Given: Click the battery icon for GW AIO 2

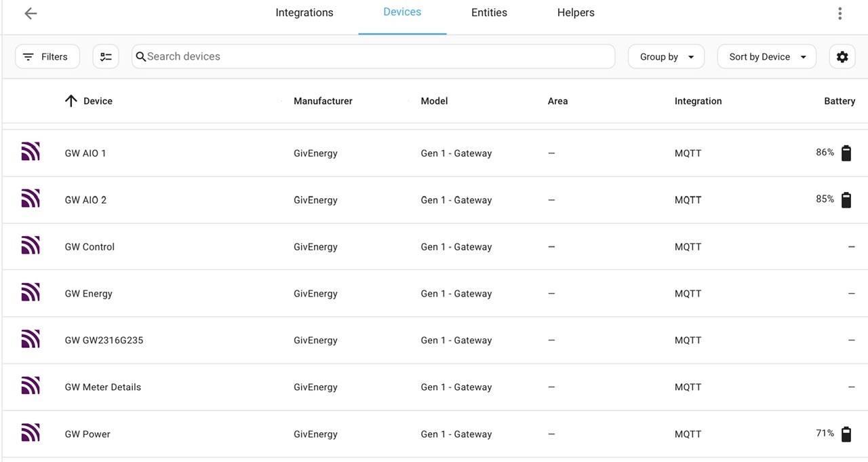Looking at the screenshot, I should [x=846, y=199].
